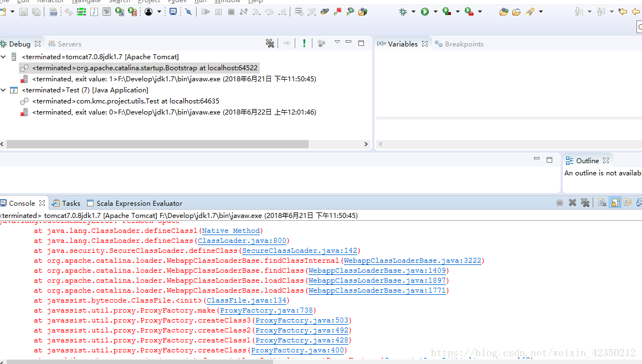
Task: Click the Step Into icon
Action: tap(256, 12)
